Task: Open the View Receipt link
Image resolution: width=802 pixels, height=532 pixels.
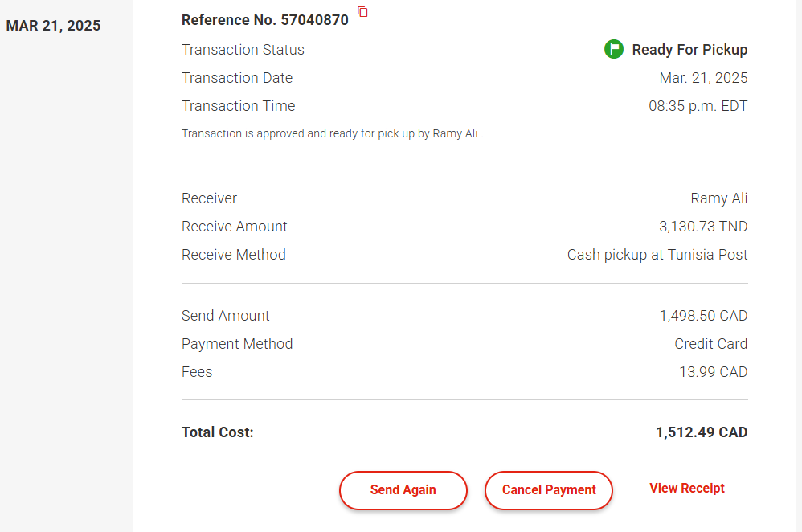Action: pos(687,489)
